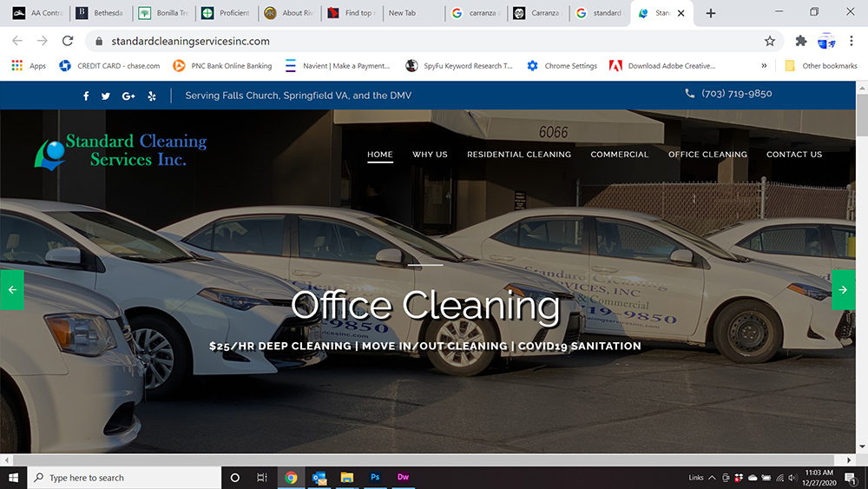Open Outlook from the taskbar

coord(319,478)
